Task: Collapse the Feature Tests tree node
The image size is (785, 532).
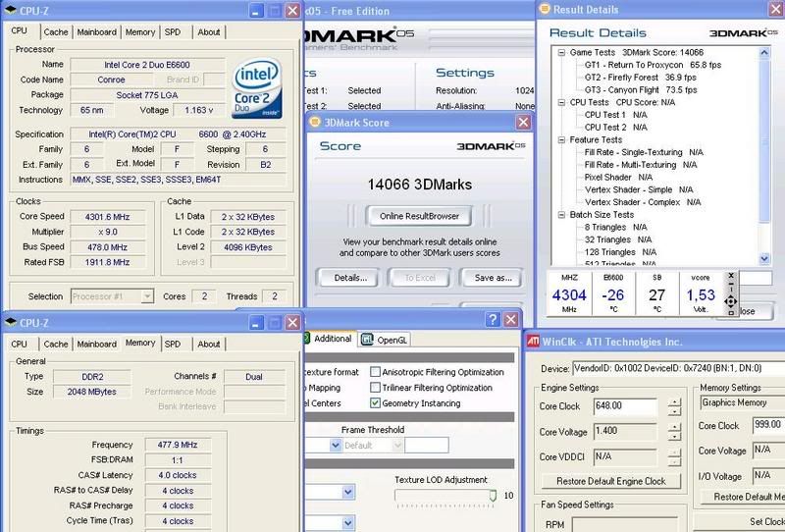Action: [x=561, y=139]
